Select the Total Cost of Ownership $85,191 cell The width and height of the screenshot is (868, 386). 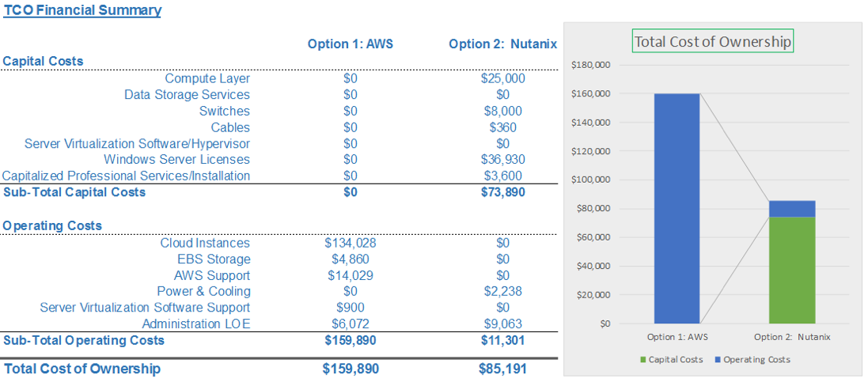503,369
